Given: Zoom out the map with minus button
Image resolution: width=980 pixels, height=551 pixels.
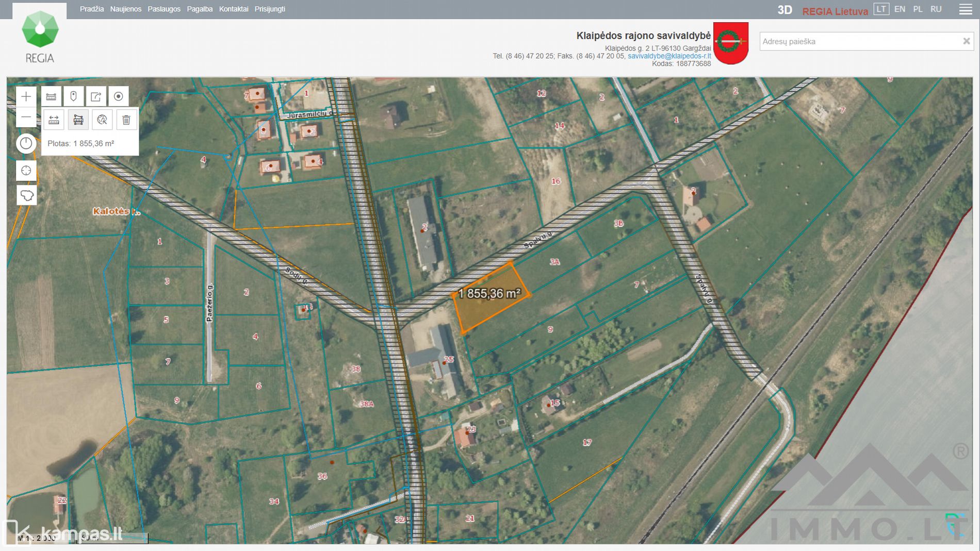Looking at the screenshot, I should (x=26, y=118).
